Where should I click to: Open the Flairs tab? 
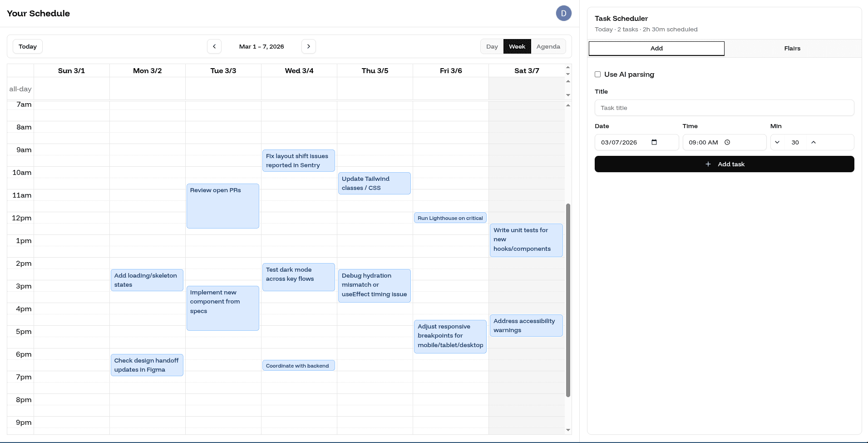pyautogui.click(x=792, y=49)
